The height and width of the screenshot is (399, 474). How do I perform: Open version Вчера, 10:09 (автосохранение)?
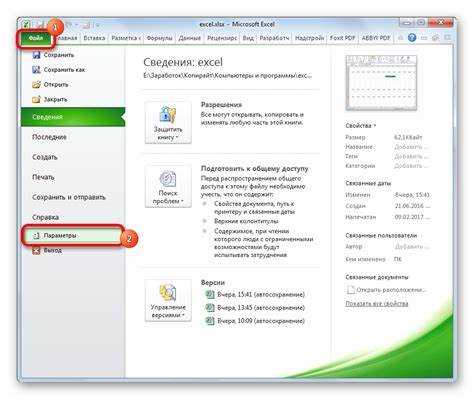coord(261,321)
